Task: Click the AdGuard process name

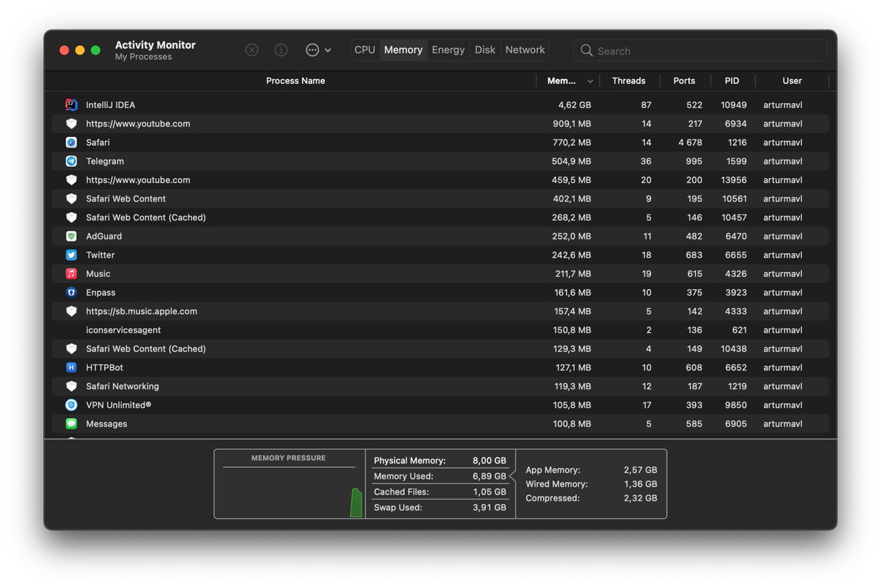Action: (x=104, y=236)
